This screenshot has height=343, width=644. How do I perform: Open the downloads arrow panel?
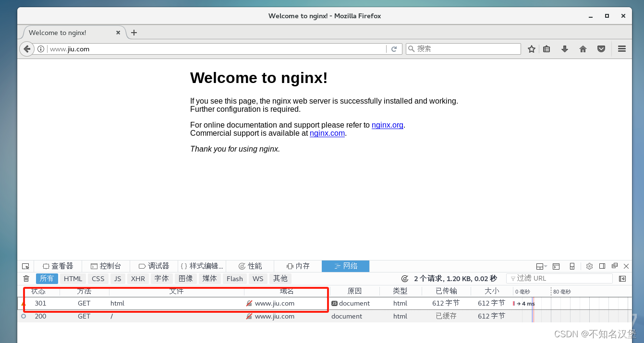click(x=565, y=49)
